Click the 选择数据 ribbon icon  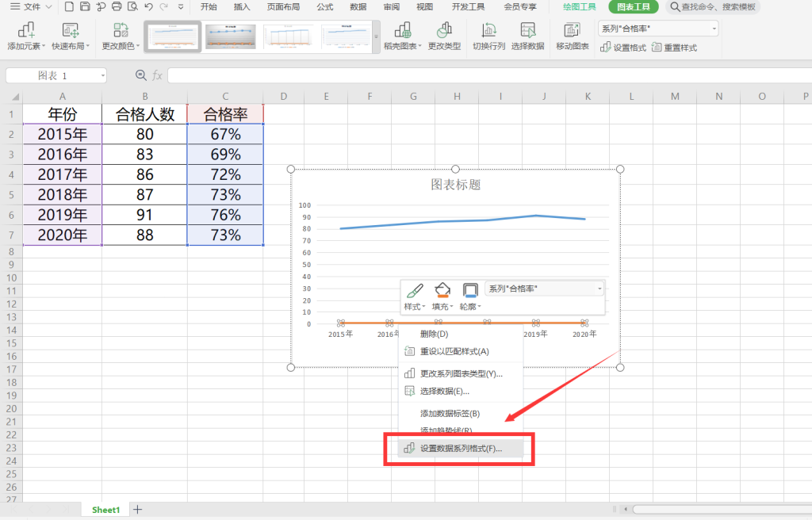click(x=527, y=36)
